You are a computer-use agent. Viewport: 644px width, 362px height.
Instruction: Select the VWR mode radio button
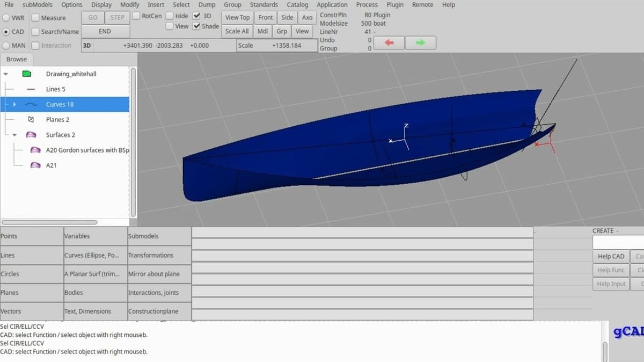5,18
